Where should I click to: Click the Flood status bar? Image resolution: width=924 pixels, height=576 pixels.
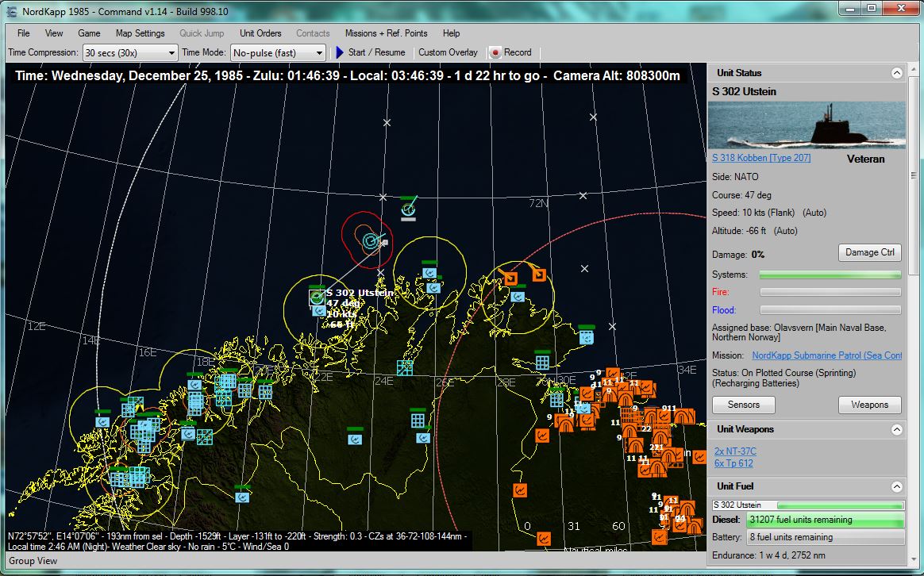click(x=830, y=309)
